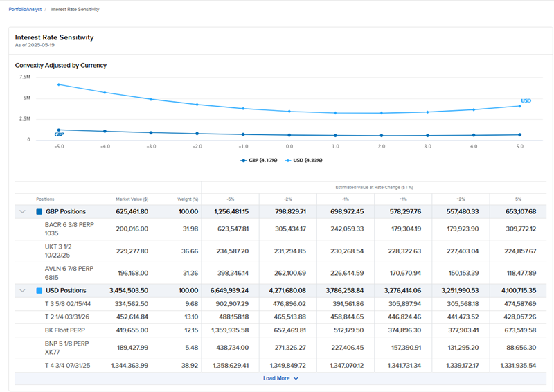554x392 pixels.
Task: Select the BK Float PERP position
Action: [63, 330]
